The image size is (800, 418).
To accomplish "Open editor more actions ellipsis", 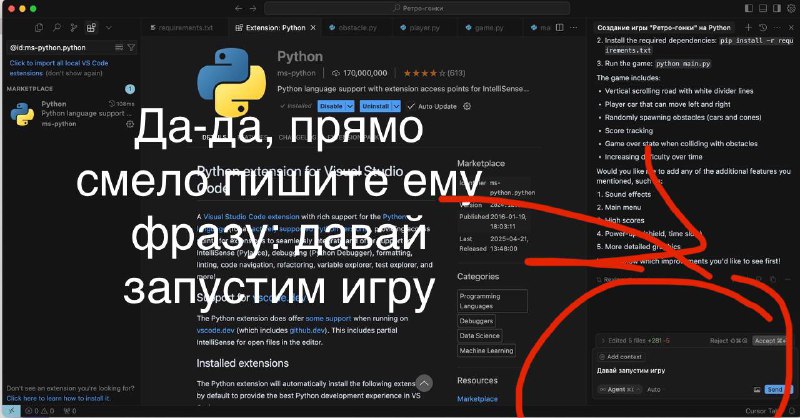I will (574, 28).
